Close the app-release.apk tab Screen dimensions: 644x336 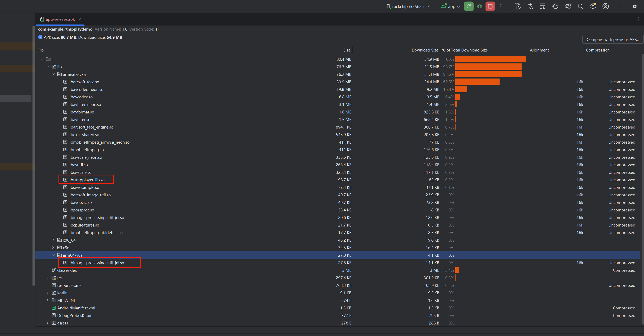[79, 19]
